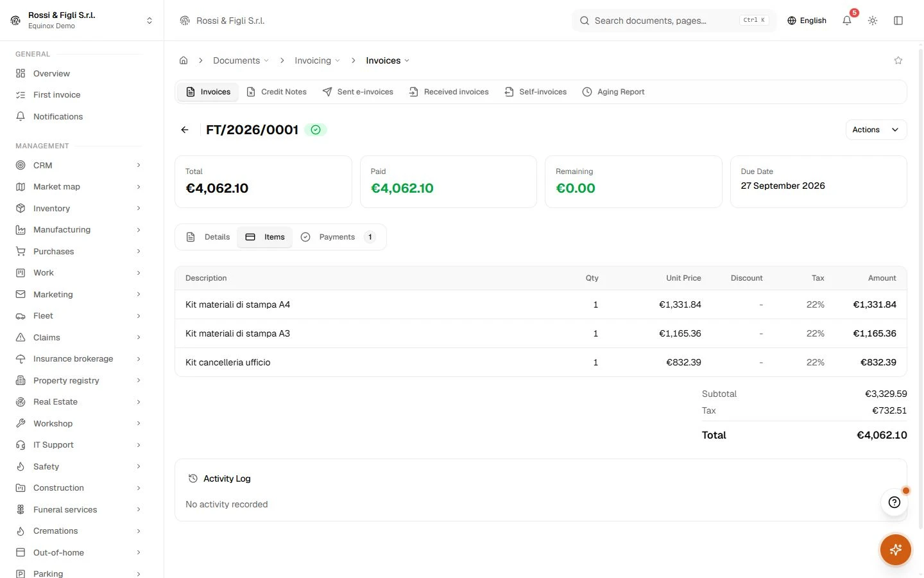Toggle the light/dark theme sun icon
This screenshot has height=578, width=924.
pyautogui.click(x=873, y=21)
